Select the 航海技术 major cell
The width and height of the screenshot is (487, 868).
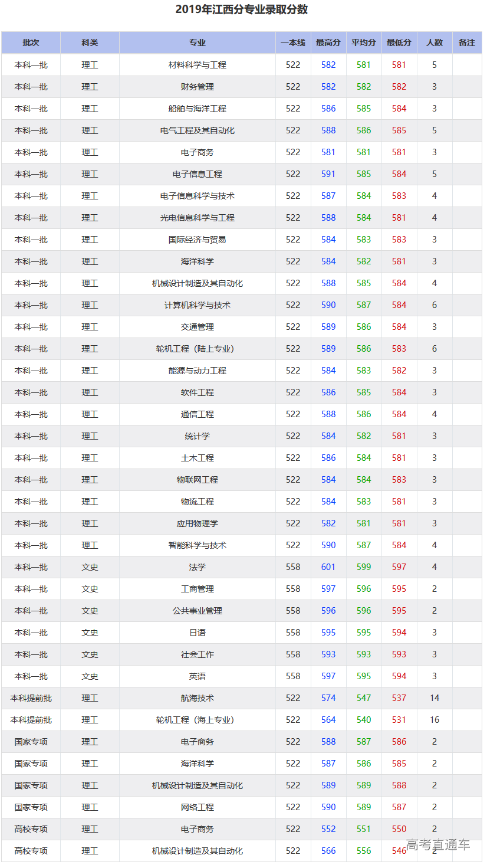[x=197, y=698]
